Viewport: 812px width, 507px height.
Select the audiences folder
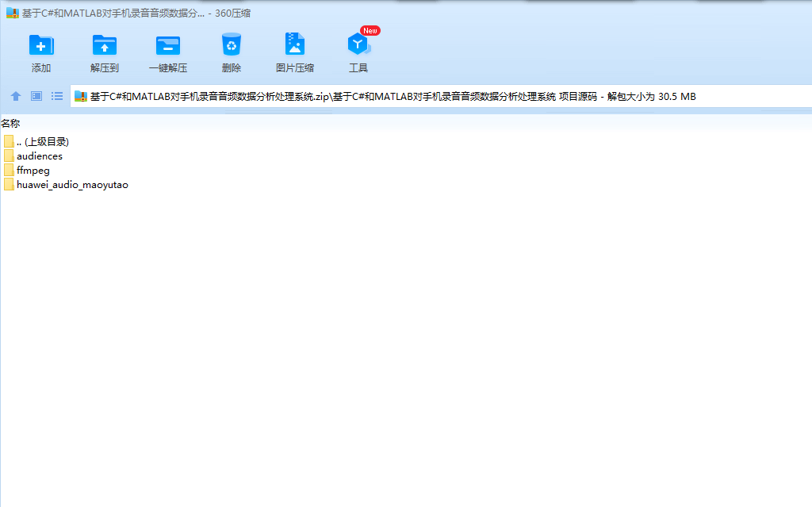click(x=40, y=156)
